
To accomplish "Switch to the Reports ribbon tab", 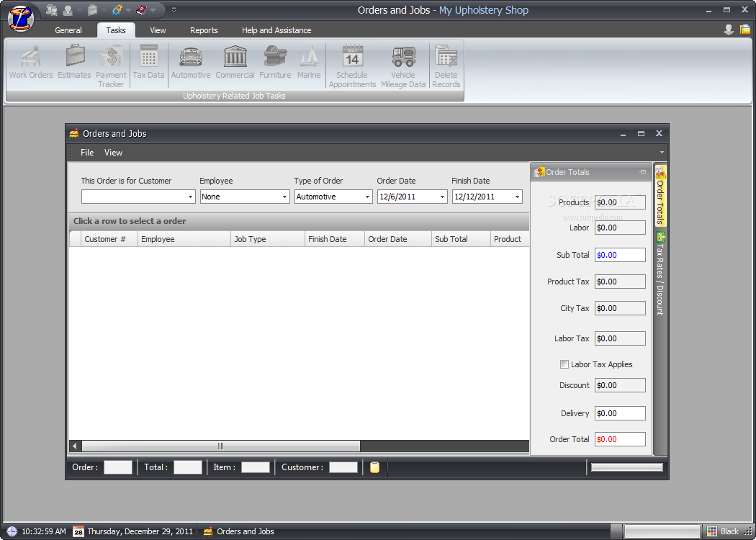I will 204,30.
